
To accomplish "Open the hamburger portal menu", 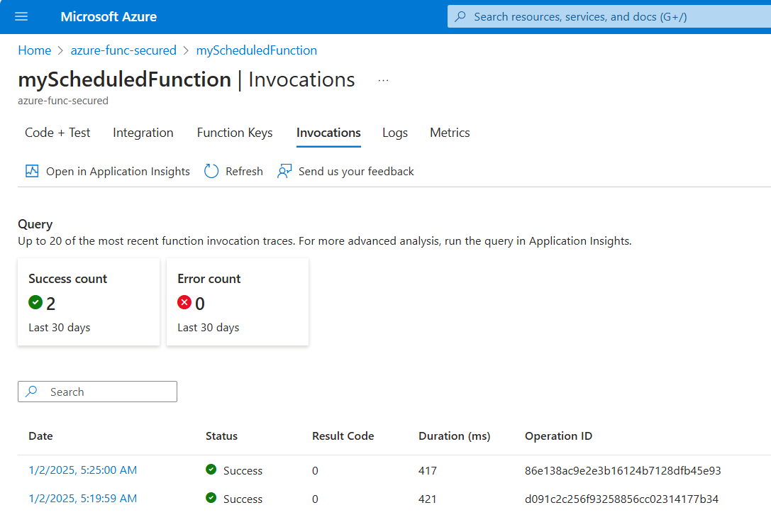I will [21, 16].
